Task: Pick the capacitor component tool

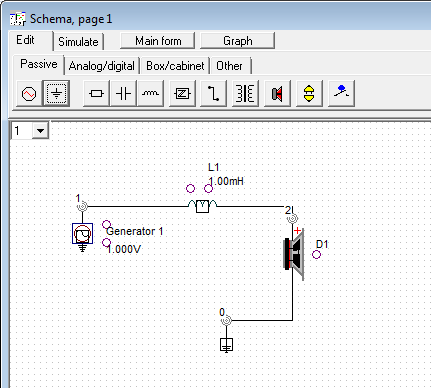Action: pyautogui.click(x=123, y=93)
